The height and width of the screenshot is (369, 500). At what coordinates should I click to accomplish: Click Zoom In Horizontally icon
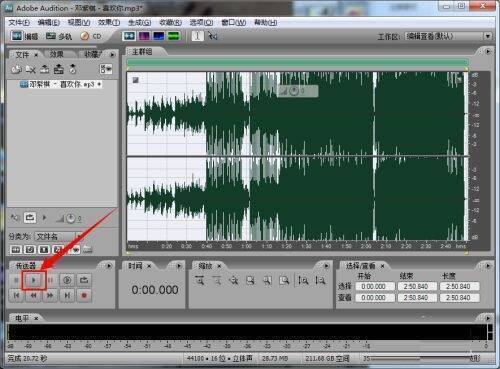[200, 280]
